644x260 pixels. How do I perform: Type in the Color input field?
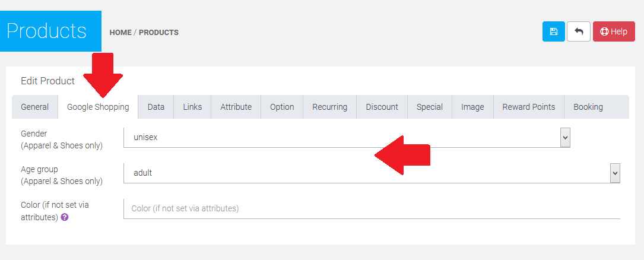coord(372,208)
